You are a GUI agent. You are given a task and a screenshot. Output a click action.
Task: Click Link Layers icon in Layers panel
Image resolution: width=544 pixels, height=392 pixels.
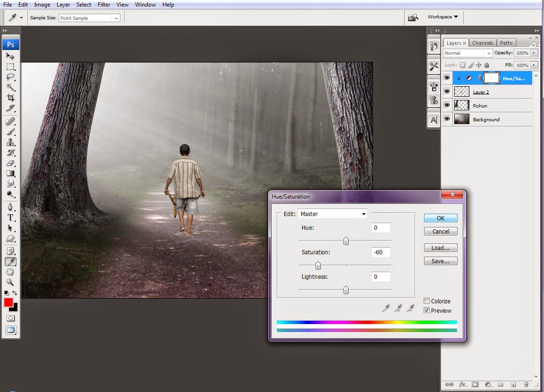[x=449, y=384]
